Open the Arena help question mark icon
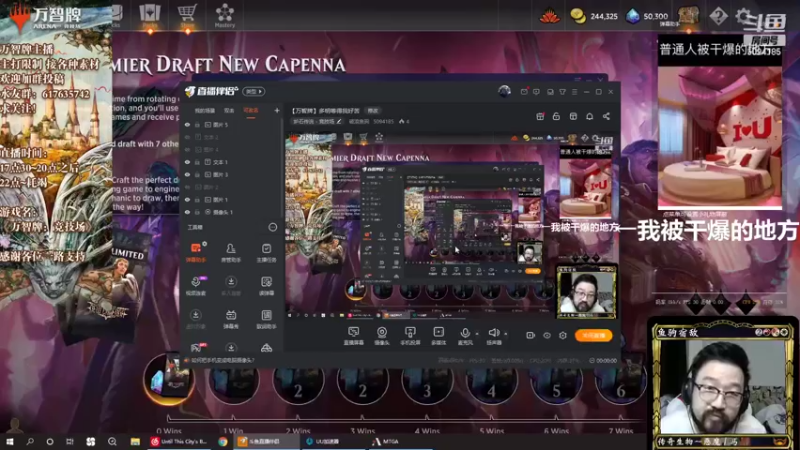Viewport: 800px width, 450px height. (718, 16)
